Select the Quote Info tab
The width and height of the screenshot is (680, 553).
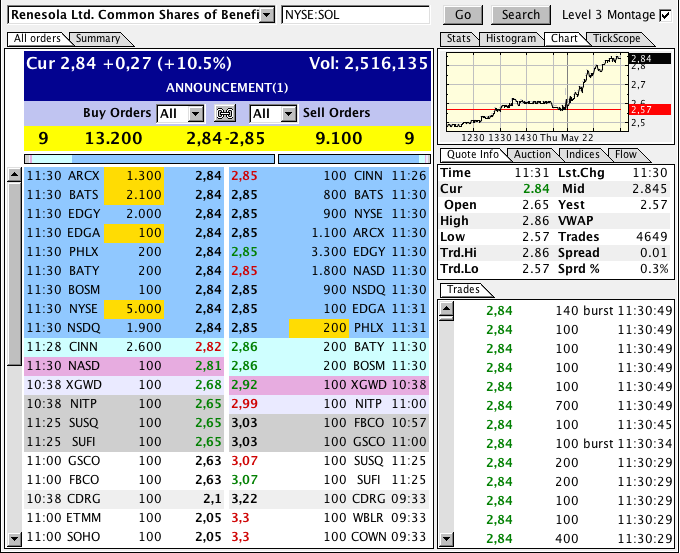[473, 154]
